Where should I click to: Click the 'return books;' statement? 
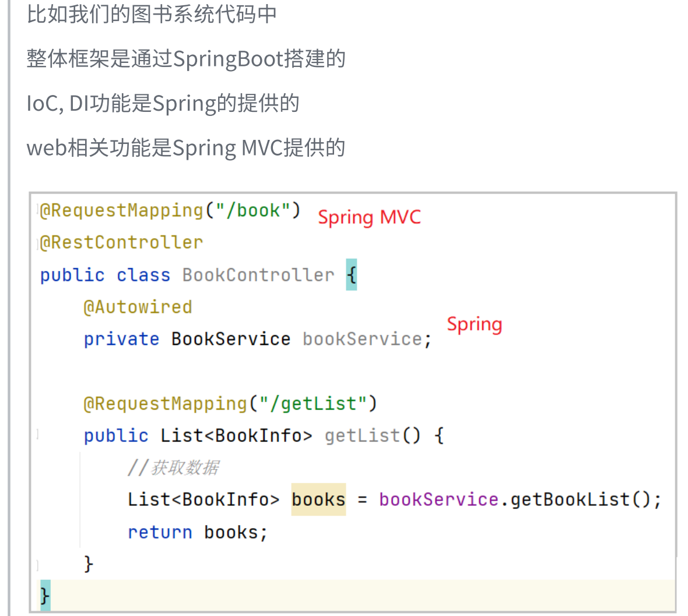pyautogui.click(x=198, y=532)
